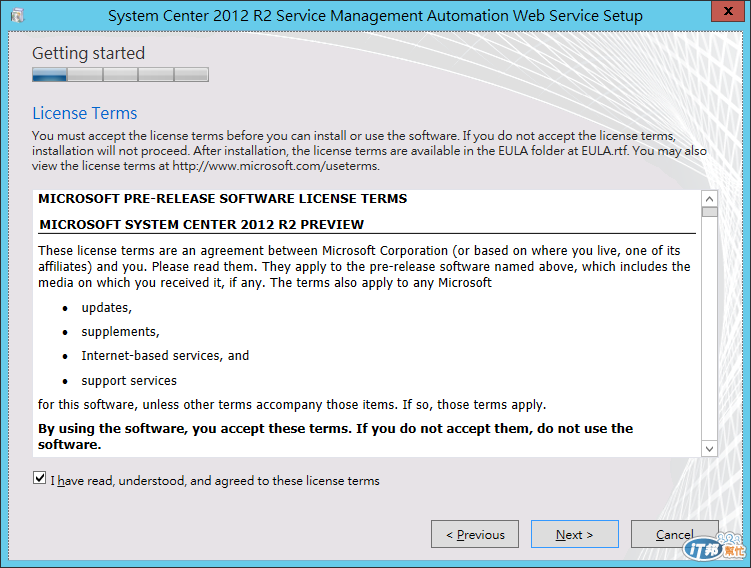The image size is (751, 568).
Task: Click the microsoft.com/useterms URL text
Action: tap(276, 166)
